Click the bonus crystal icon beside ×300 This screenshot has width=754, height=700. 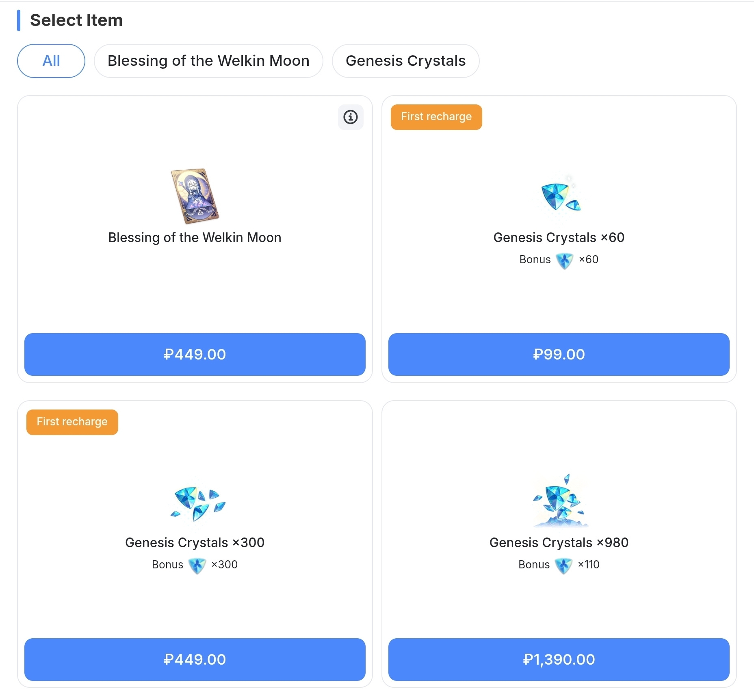(197, 566)
